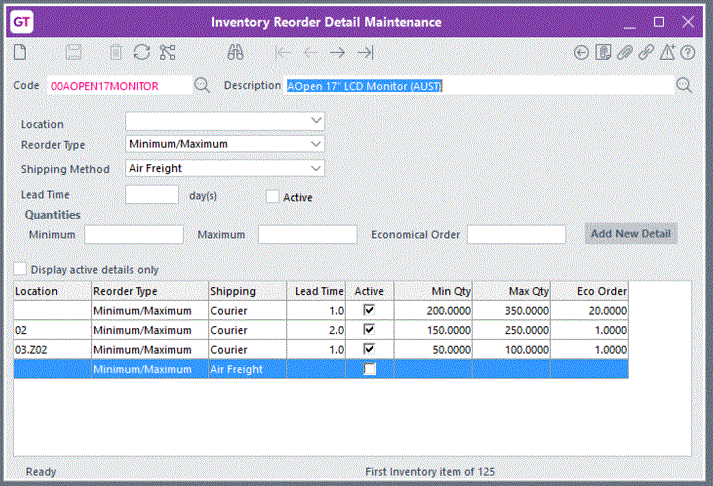713x486 pixels.
Task: Click the Minimum quantity field
Action: coord(134,235)
